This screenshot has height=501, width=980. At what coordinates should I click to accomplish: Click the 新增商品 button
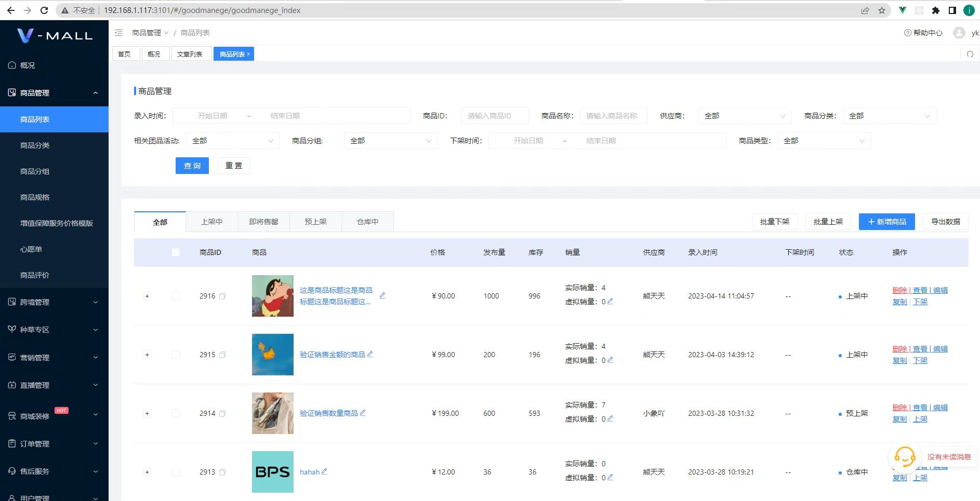[886, 222]
